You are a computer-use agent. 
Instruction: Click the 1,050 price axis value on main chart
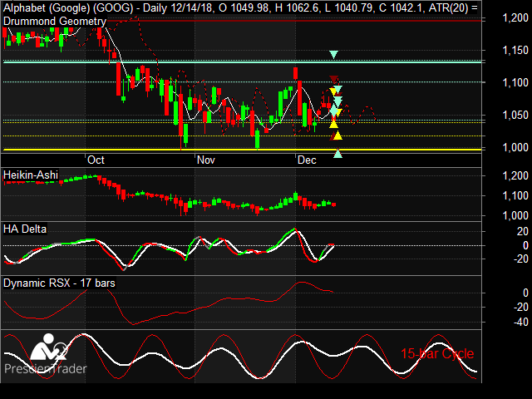pyautogui.click(x=515, y=115)
